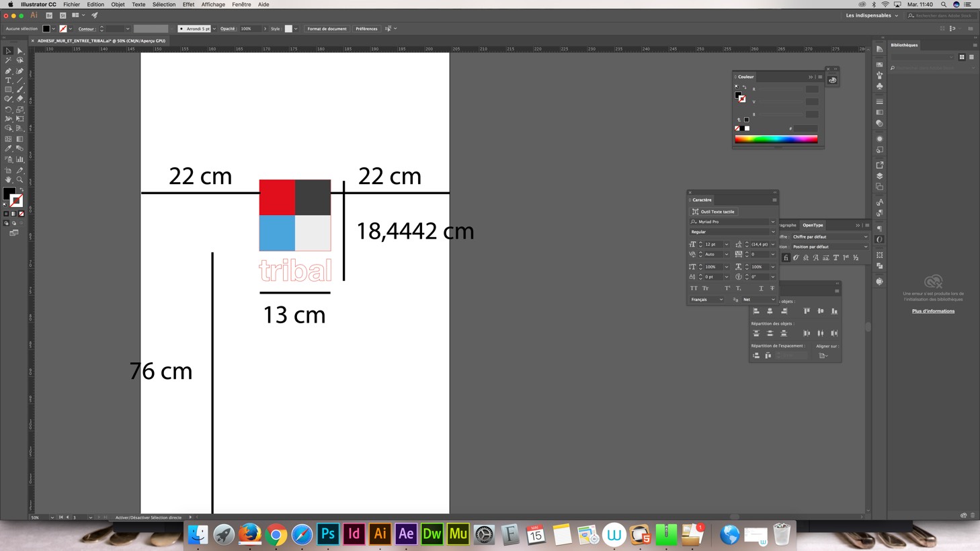Open the Plus d'informations link
Viewport: 980px width, 551px height.
coord(933,311)
